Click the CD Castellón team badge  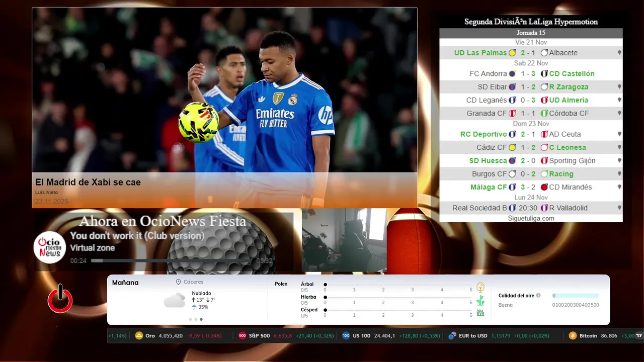pyautogui.click(x=544, y=73)
